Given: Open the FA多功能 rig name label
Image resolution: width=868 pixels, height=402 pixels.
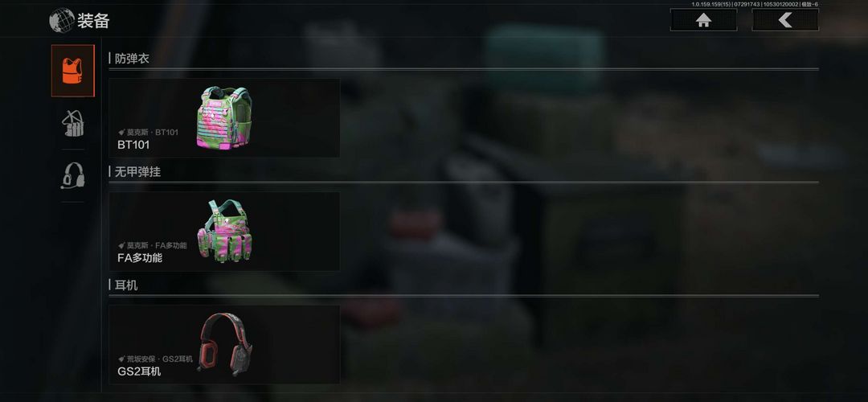Looking at the screenshot, I should (140, 257).
